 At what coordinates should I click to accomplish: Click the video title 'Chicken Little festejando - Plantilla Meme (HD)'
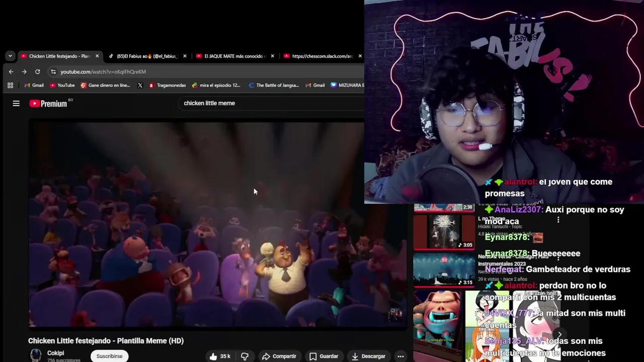[106, 341]
